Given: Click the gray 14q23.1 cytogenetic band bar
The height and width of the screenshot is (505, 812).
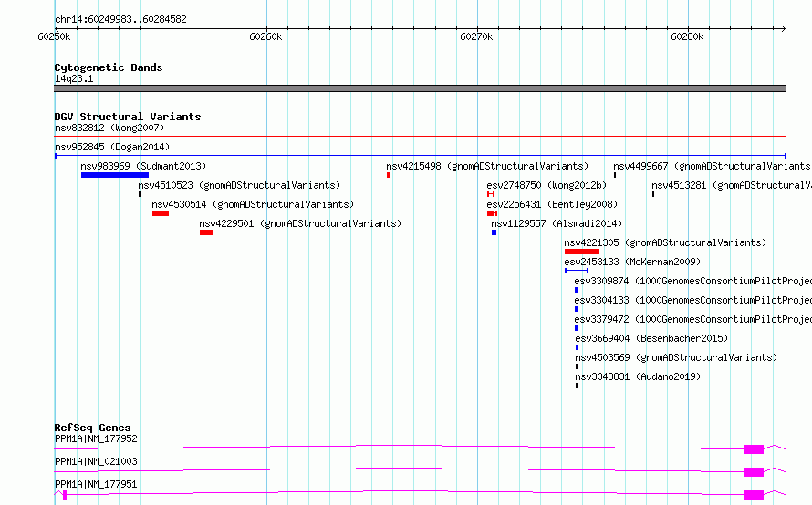Looking at the screenshot, I should click(x=420, y=88).
